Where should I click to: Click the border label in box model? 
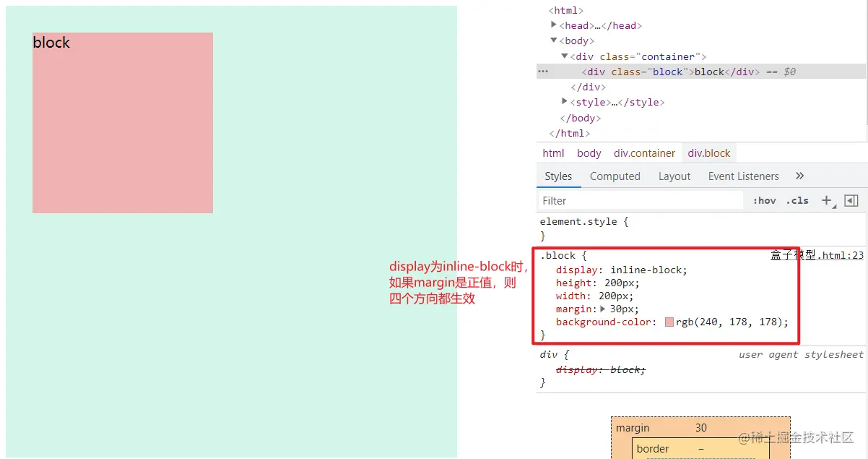[x=653, y=449]
